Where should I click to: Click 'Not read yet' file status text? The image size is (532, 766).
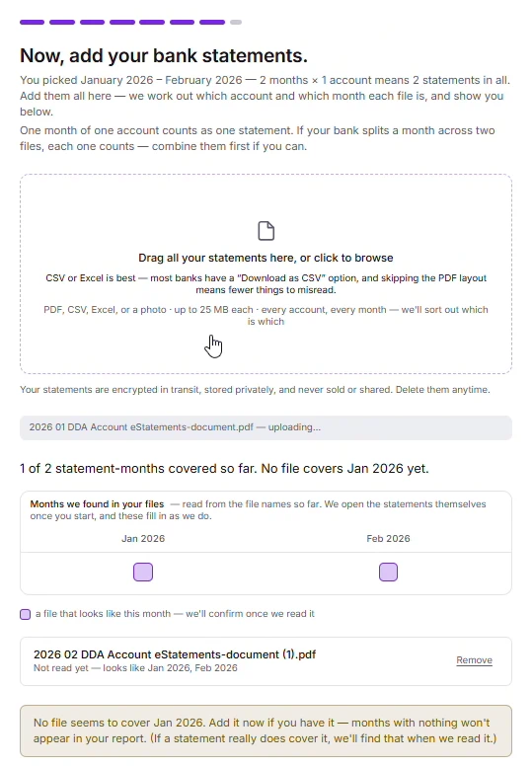61,668
